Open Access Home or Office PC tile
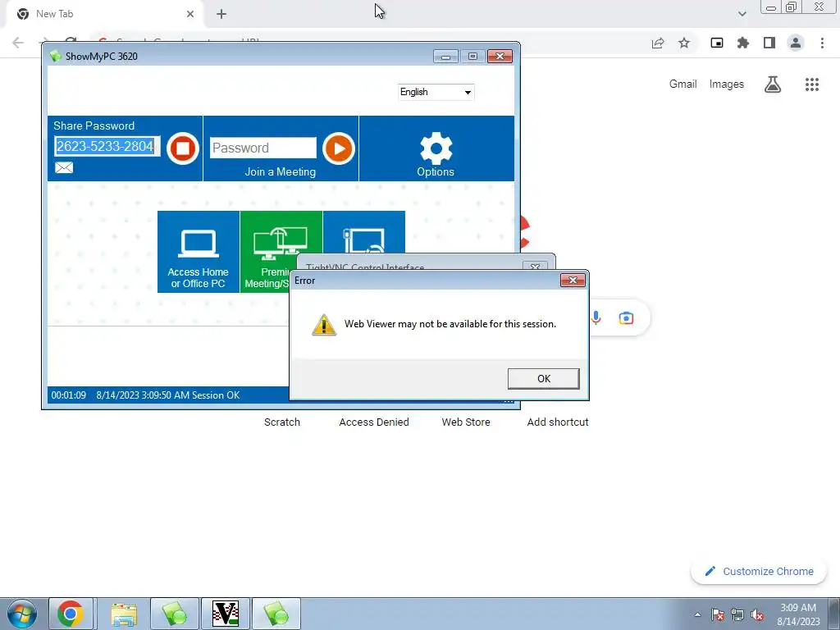 (x=199, y=252)
